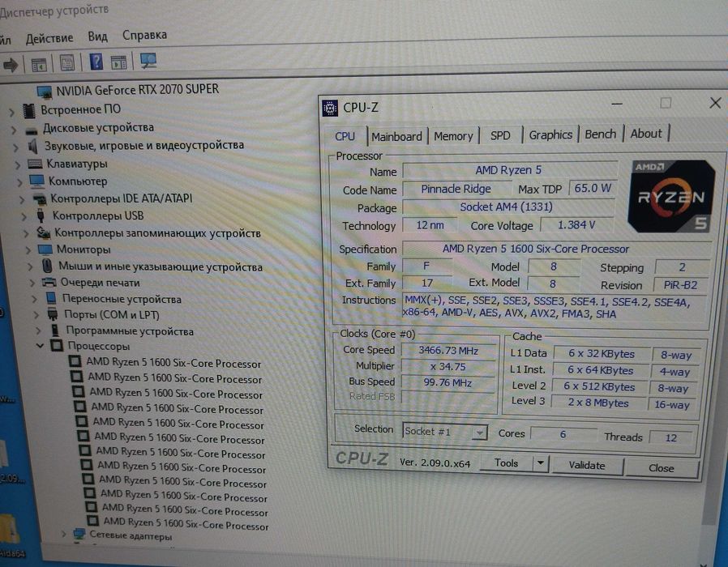Click the Контроллеры запоминающих устройств icon
Screen dimensions: 728x567
43,232
